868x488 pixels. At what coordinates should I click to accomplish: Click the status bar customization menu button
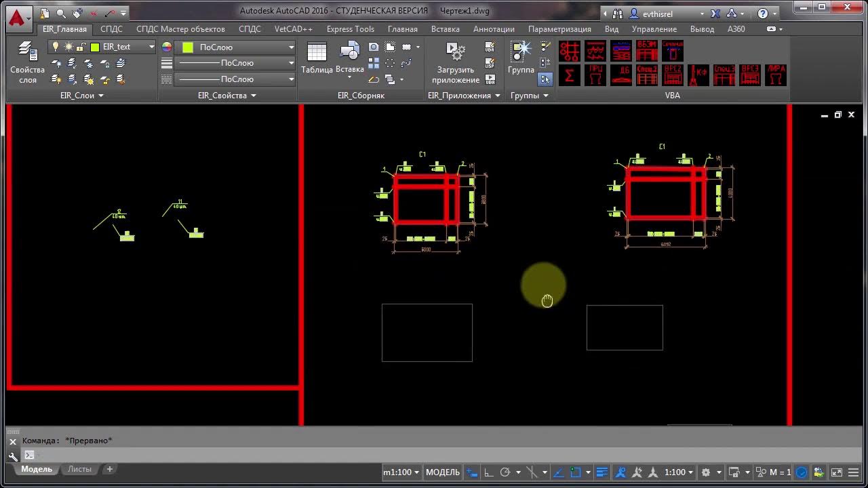pos(853,472)
